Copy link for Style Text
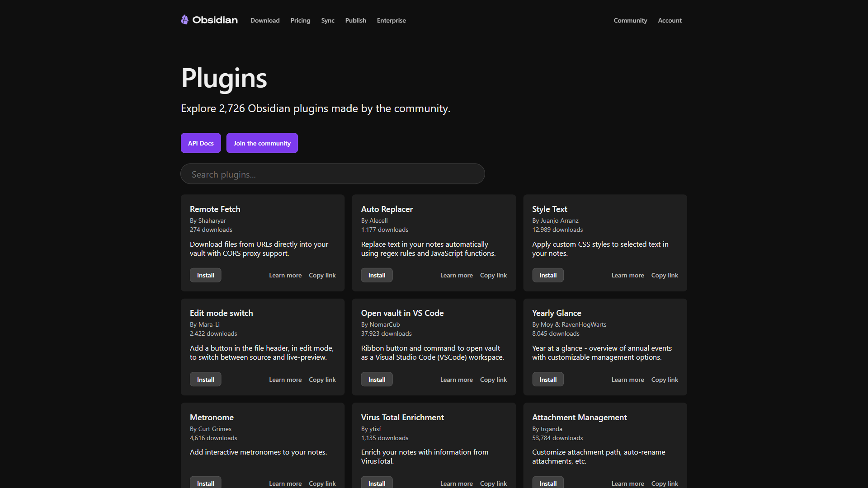This screenshot has height=488, width=868. pyautogui.click(x=665, y=275)
